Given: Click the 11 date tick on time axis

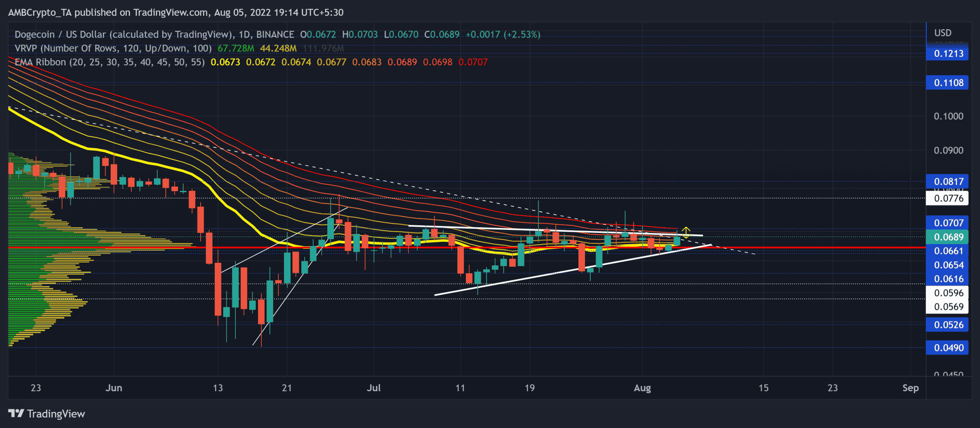Looking at the screenshot, I should [460, 388].
